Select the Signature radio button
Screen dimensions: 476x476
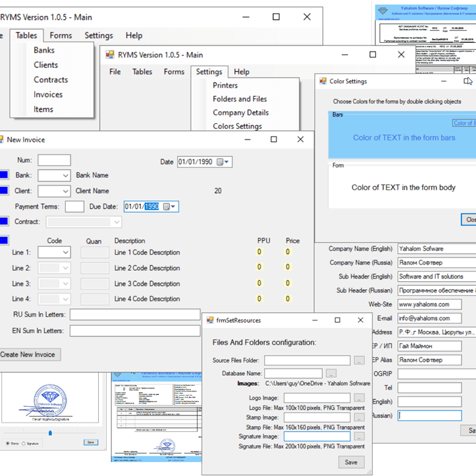[24, 444]
